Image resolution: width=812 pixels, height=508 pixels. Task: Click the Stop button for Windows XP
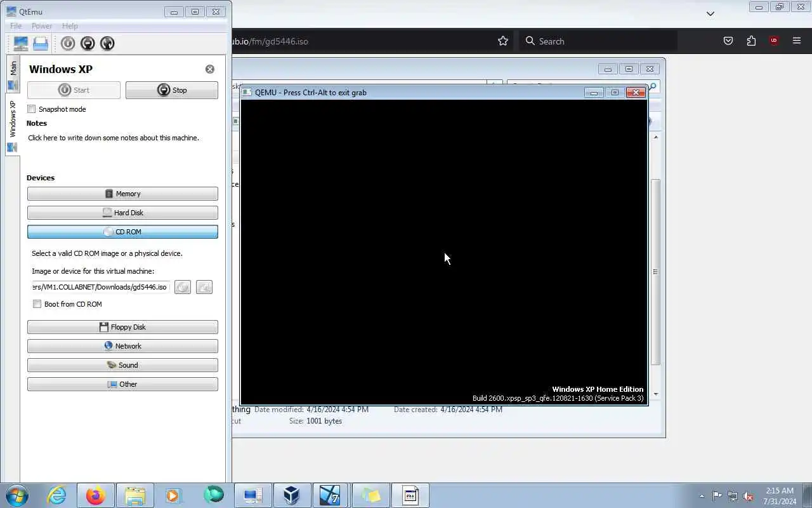click(172, 90)
